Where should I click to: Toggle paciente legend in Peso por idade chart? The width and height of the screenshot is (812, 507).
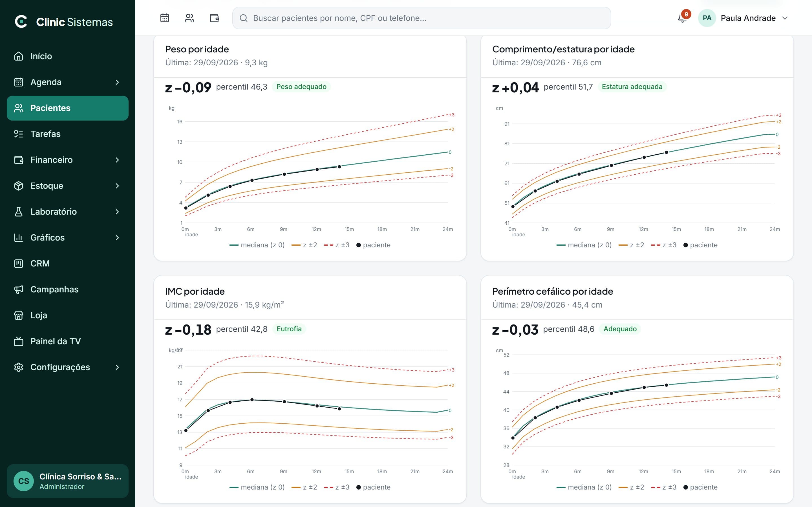(x=373, y=245)
